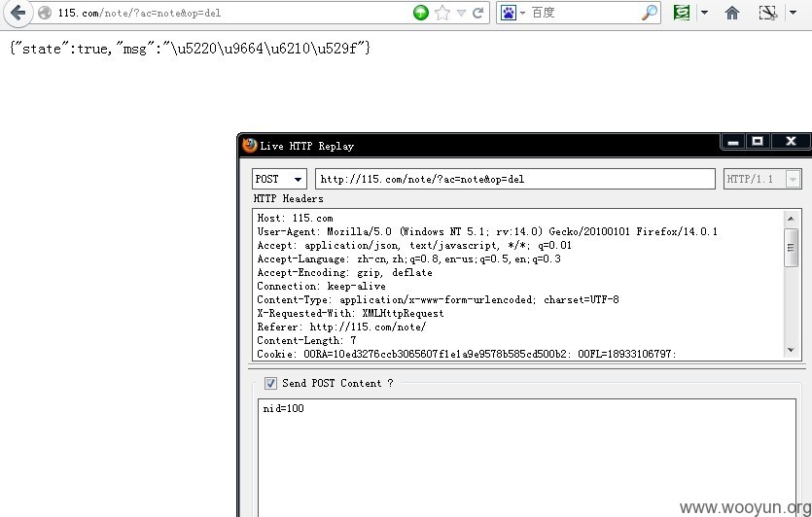Click scroll up arrow in HTTP Headers
812x517 pixels.
pos(791,219)
